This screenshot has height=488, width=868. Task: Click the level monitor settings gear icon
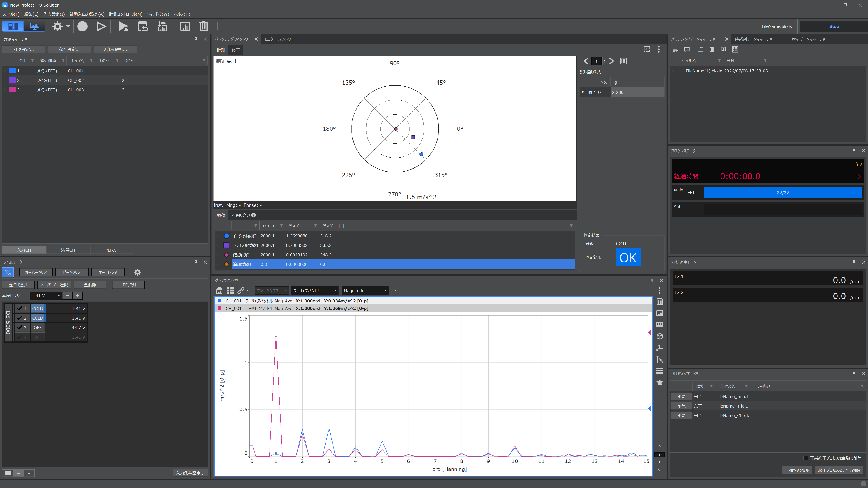pyautogui.click(x=137, y=272)
